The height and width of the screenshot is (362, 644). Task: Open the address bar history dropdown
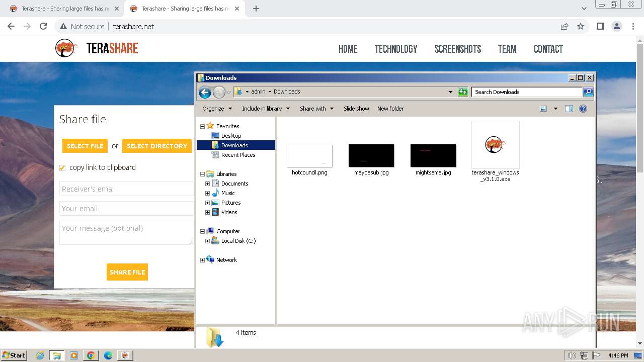tap(450, 92)
